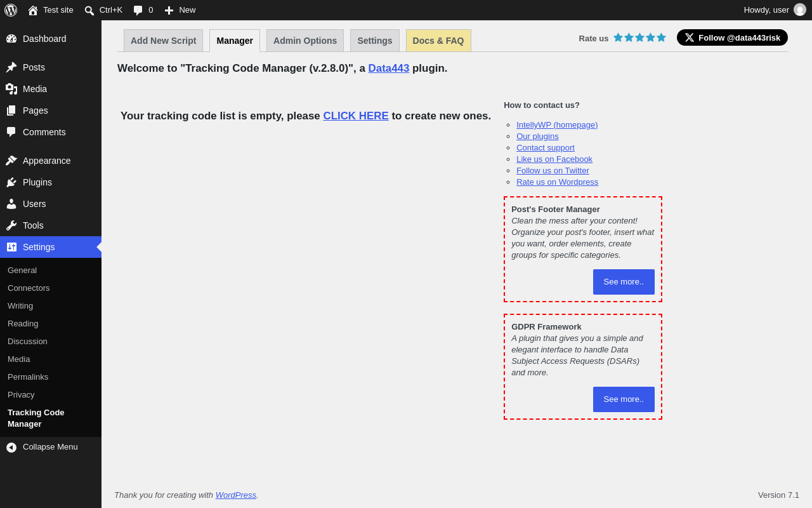Click the Pages icon in the sidebar

(x=11, y=110)
